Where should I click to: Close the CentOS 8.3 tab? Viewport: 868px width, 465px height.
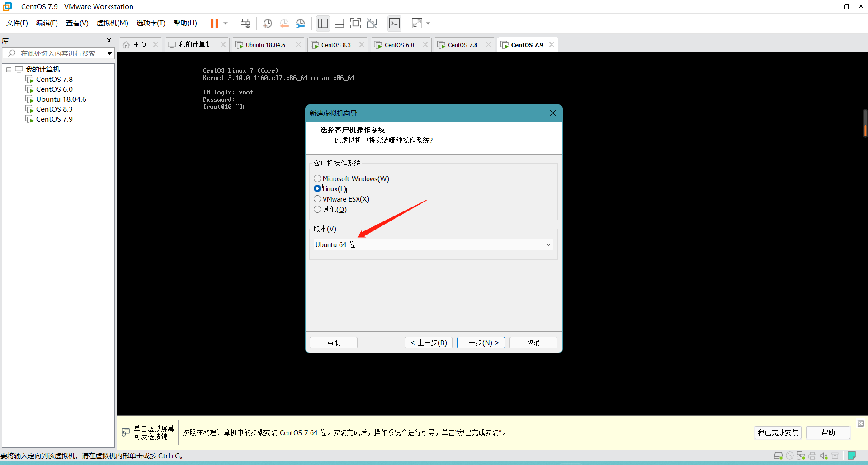click(x=362, y=45)
